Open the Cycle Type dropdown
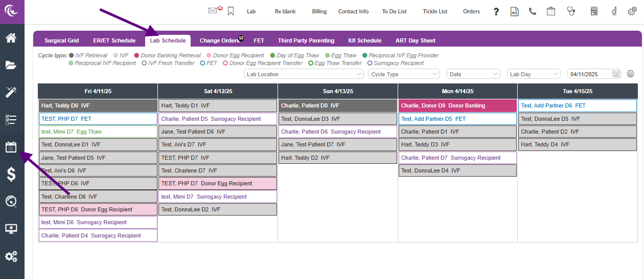 coord(404,74)
